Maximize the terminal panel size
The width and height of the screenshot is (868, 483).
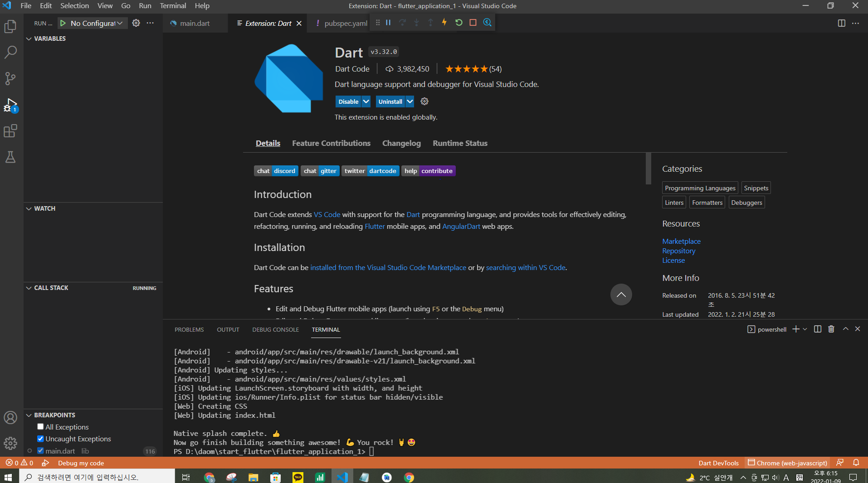click(x=846, y=329)
